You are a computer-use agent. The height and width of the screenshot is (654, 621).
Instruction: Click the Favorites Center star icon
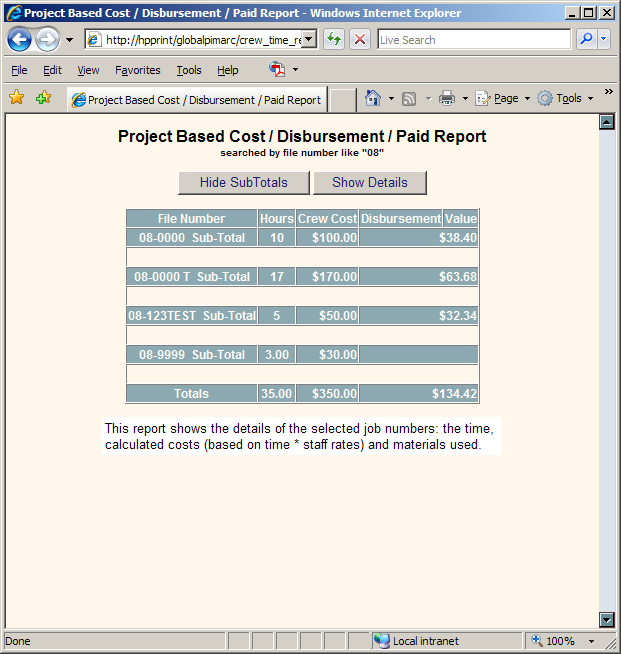pyautogui.click(x=17, y=98)
